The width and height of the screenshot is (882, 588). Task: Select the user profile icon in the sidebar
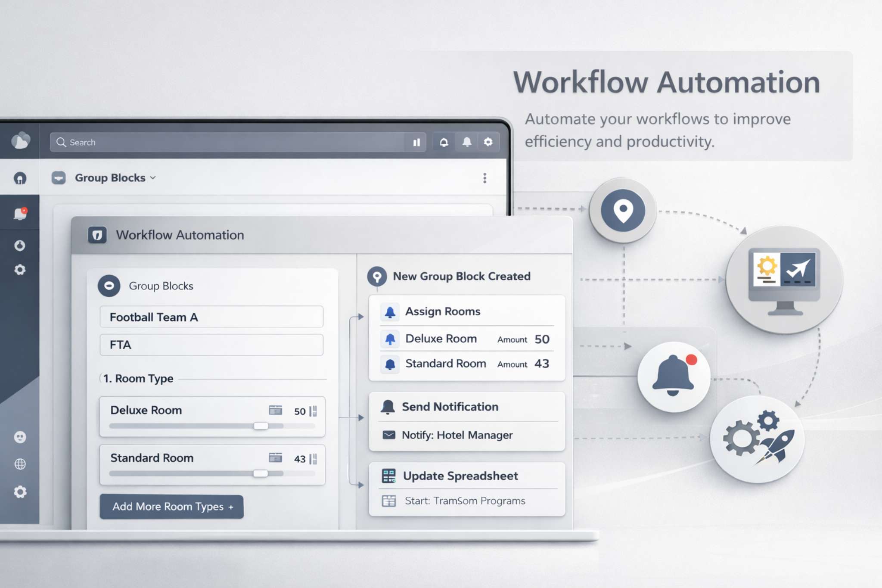tap(20, 436)
